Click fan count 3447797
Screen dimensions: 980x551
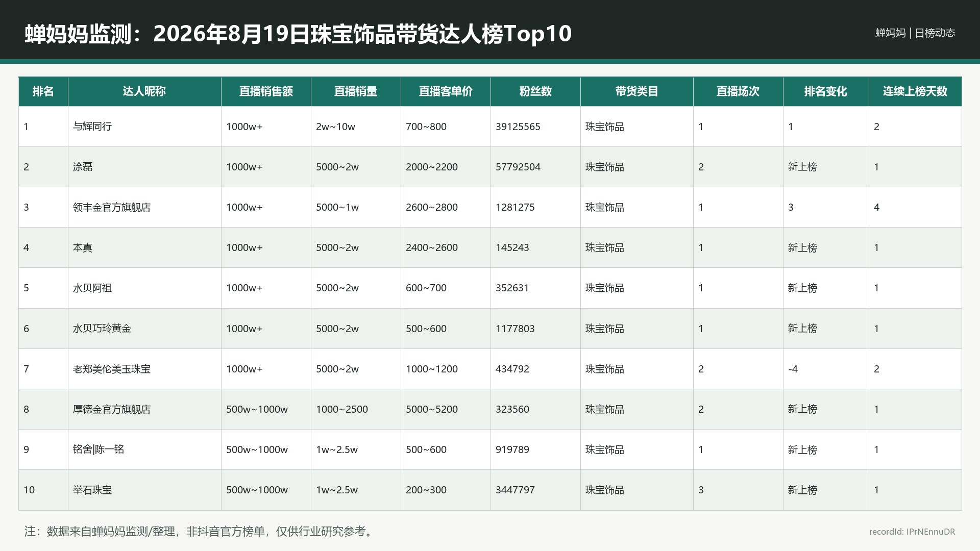pyautogui.click(x=515, y=490)
